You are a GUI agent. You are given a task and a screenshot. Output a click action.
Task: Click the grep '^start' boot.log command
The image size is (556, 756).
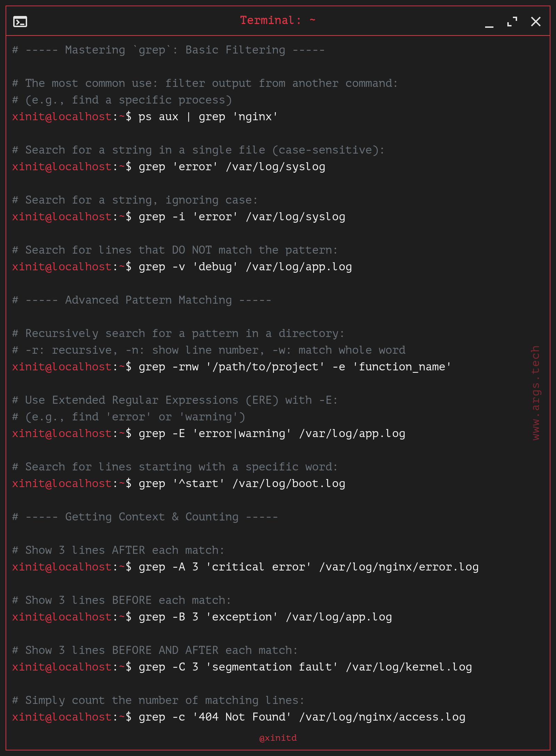click(x=242, y=484)
